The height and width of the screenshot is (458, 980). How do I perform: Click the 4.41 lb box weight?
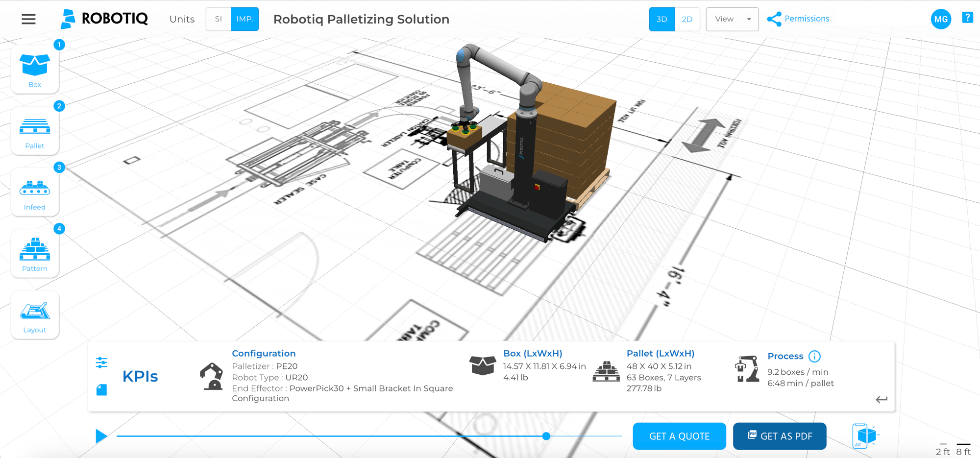click(x=515, y=377)
